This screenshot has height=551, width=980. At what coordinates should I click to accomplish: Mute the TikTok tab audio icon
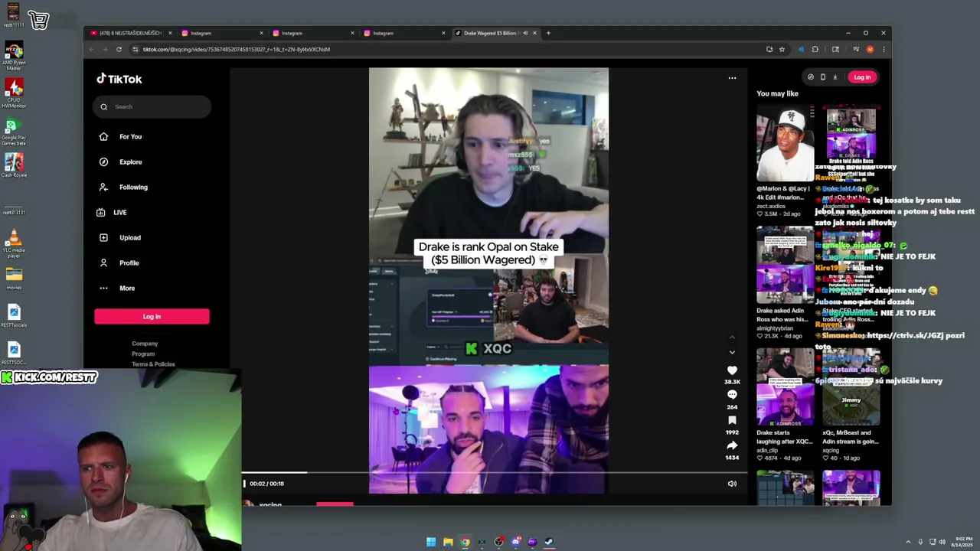tap(525, 33)
